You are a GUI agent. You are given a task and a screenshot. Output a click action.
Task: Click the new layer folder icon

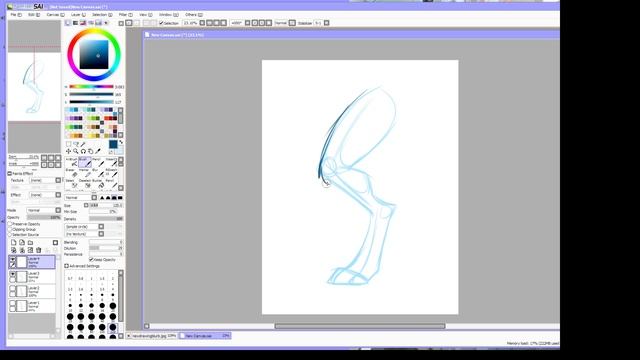tap(31, 242)
